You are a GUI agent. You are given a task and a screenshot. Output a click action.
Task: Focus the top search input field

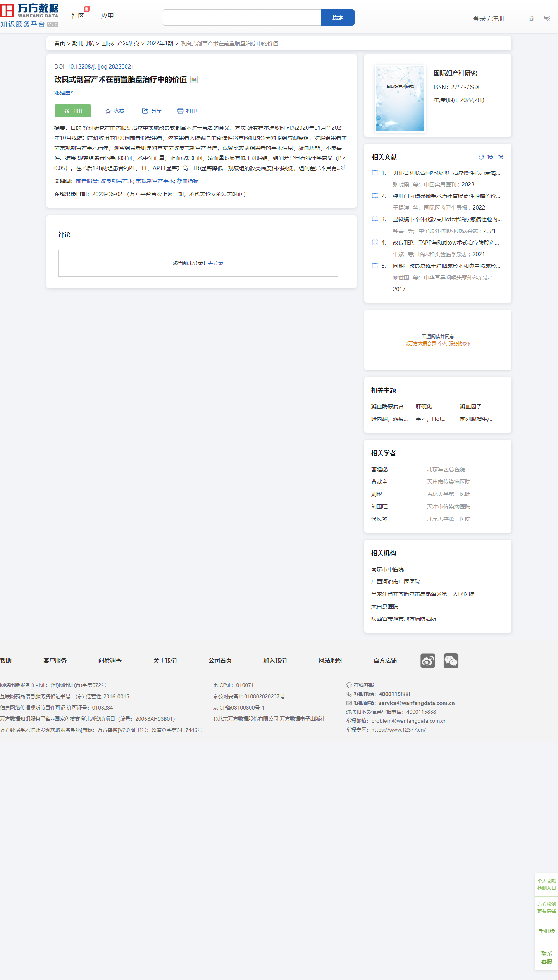coord(242,17)
